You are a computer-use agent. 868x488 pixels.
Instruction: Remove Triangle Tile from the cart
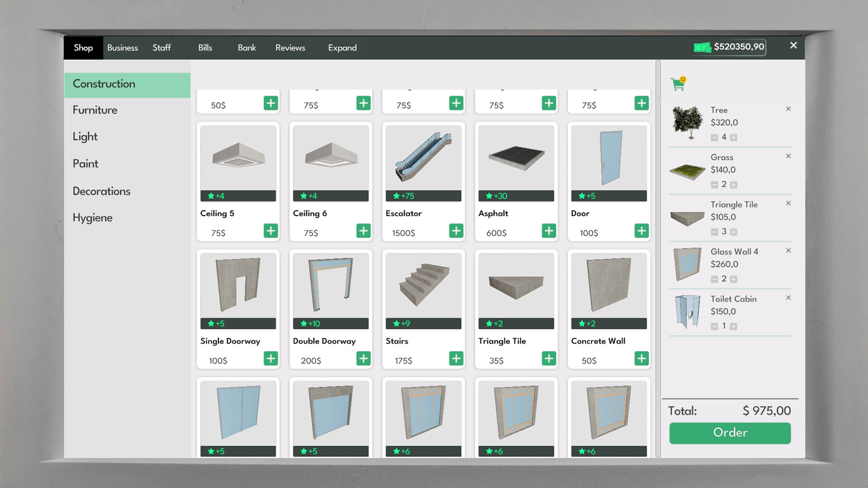pyautogui.click(x=788, y=203)
